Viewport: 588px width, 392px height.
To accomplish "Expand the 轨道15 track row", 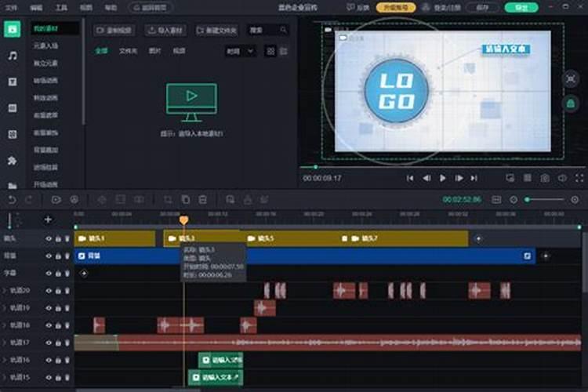I will [x=5, y=377].
